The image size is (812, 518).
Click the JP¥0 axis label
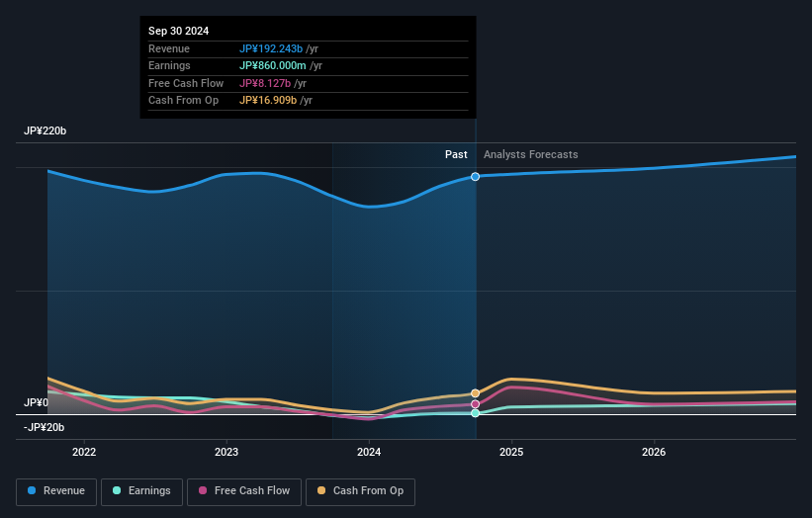[37, 402]
